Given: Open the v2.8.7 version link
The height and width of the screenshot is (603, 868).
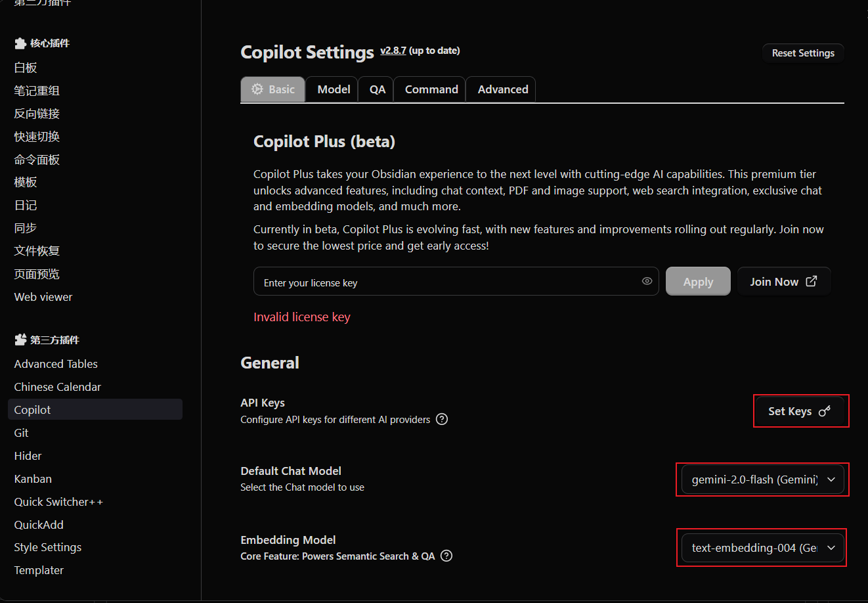Looking at the screenshot, I should [x=393, y=51].
